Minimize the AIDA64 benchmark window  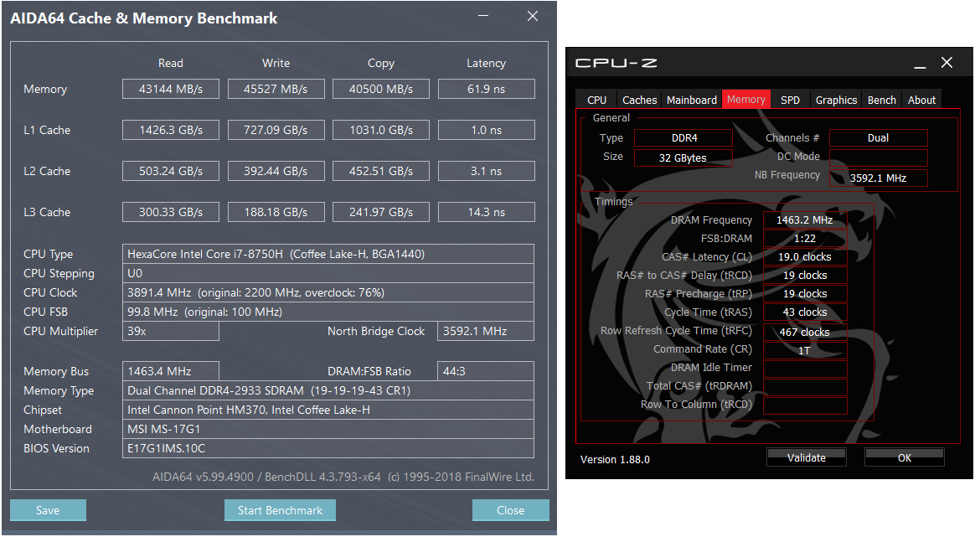[x=483, y=16]
